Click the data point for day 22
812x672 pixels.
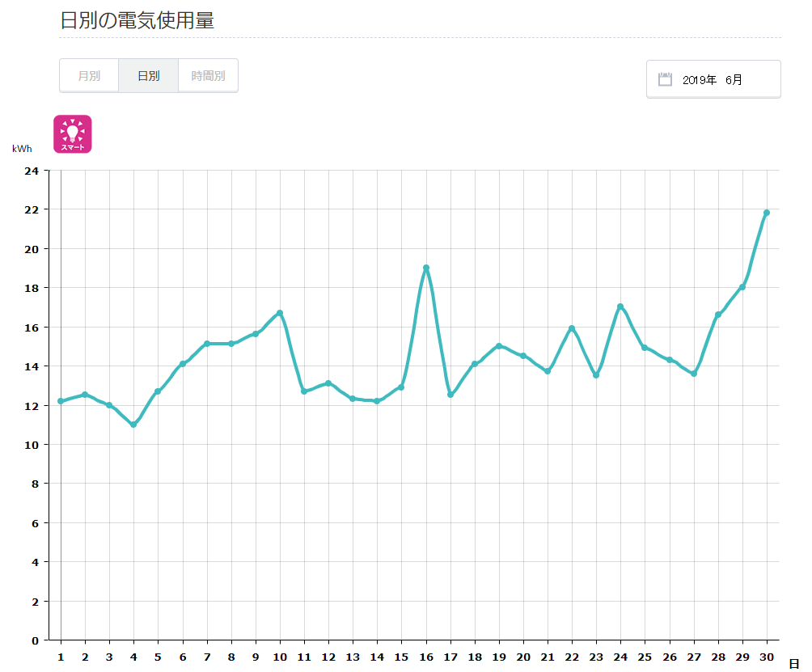tap(572, 328)
